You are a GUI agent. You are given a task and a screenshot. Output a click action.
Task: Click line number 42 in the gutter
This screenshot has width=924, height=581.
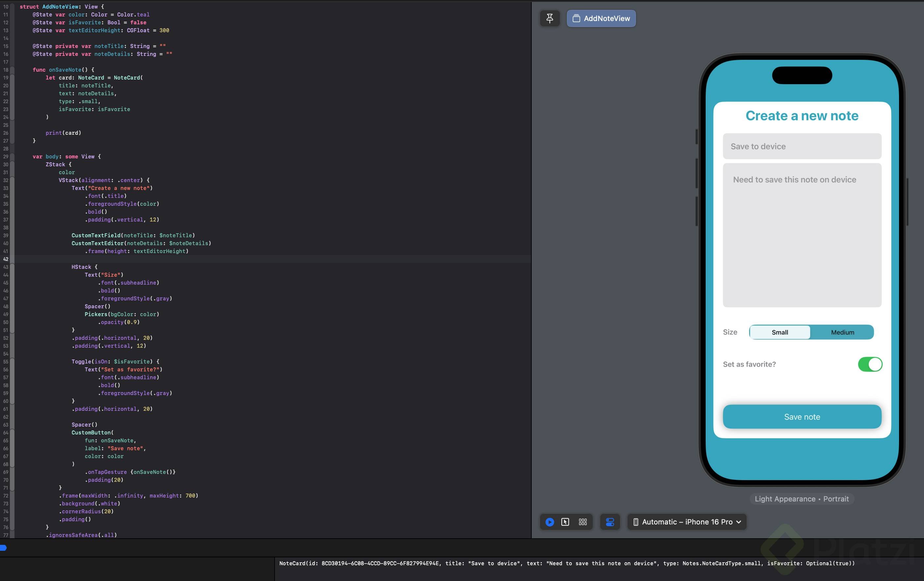coord(6,259)
